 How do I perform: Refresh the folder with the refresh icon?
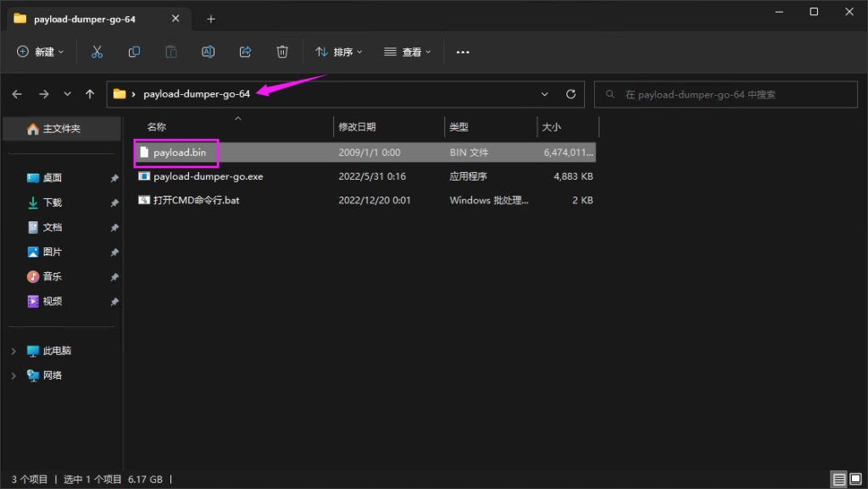[570, 94]
